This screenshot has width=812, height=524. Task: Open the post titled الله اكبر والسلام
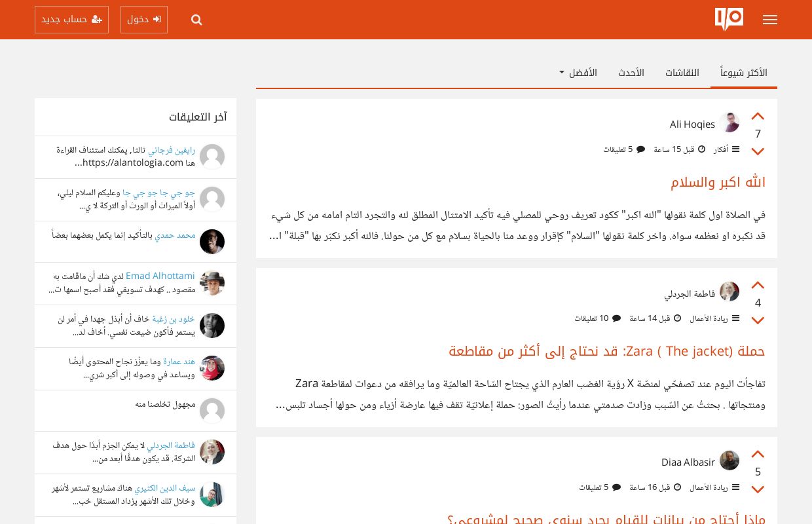pos(718,182)
